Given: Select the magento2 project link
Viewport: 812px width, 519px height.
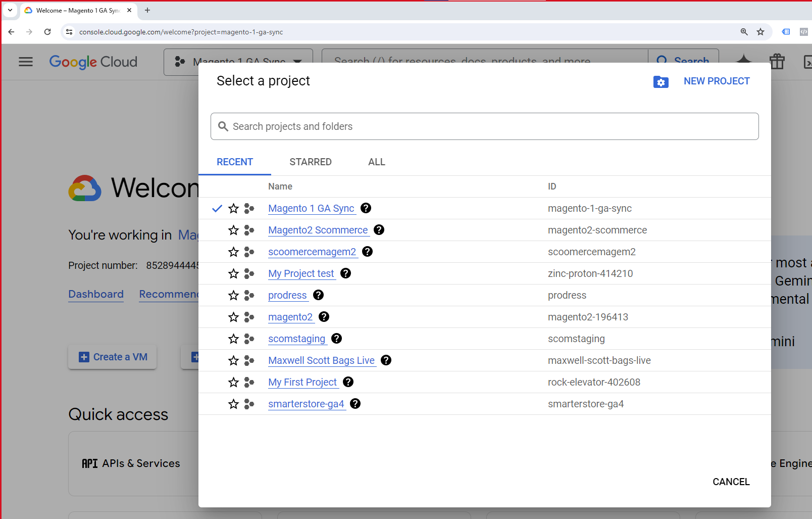Looking at the screenshot, I should 290,317.
